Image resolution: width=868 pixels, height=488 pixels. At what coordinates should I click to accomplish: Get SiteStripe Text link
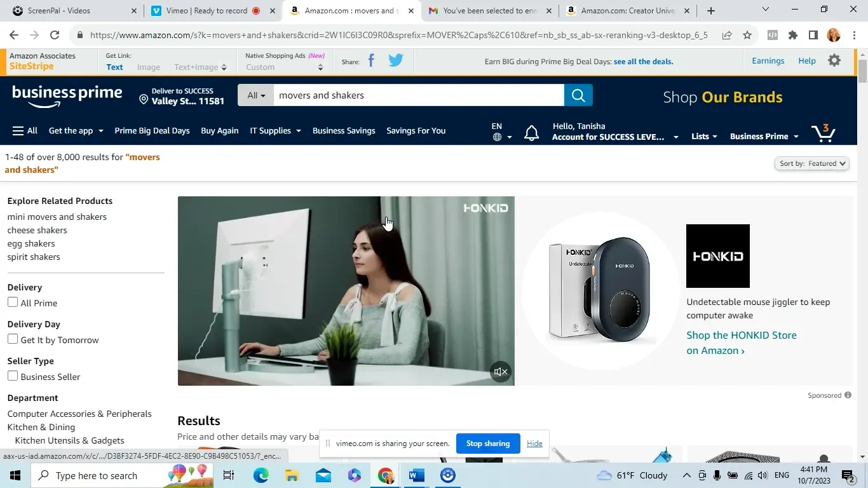click(x=115, y=67)
